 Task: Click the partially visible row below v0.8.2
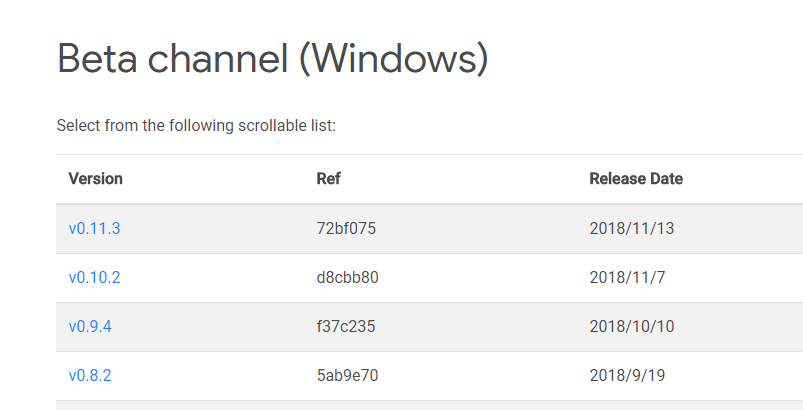pos(429,405)
